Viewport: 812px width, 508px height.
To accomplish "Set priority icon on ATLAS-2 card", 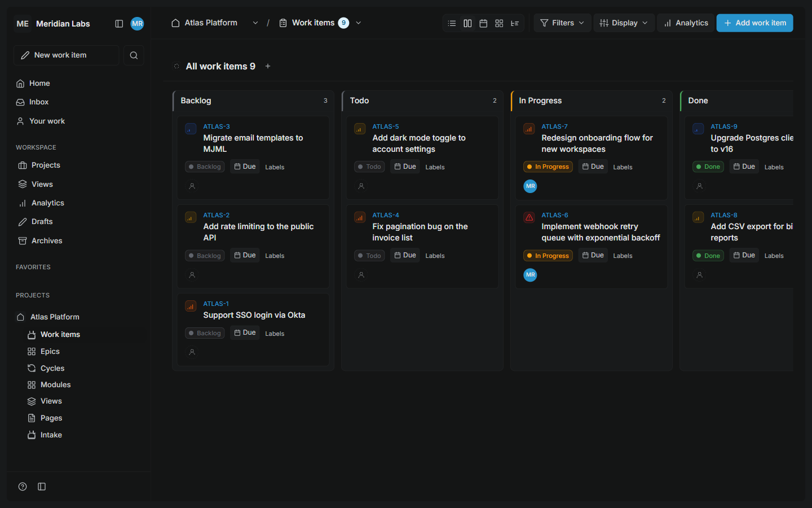I will 191,217.
